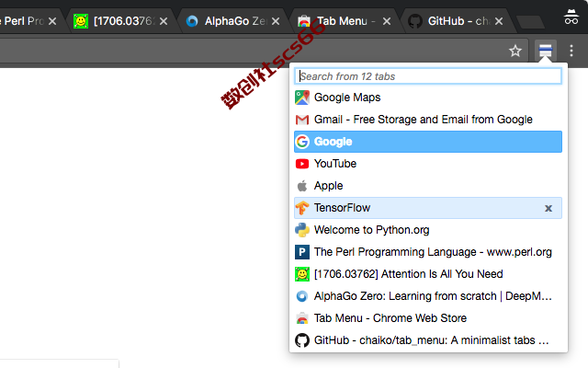Click the incognito mode icon
588x368 pixels.
pos(571,17)
